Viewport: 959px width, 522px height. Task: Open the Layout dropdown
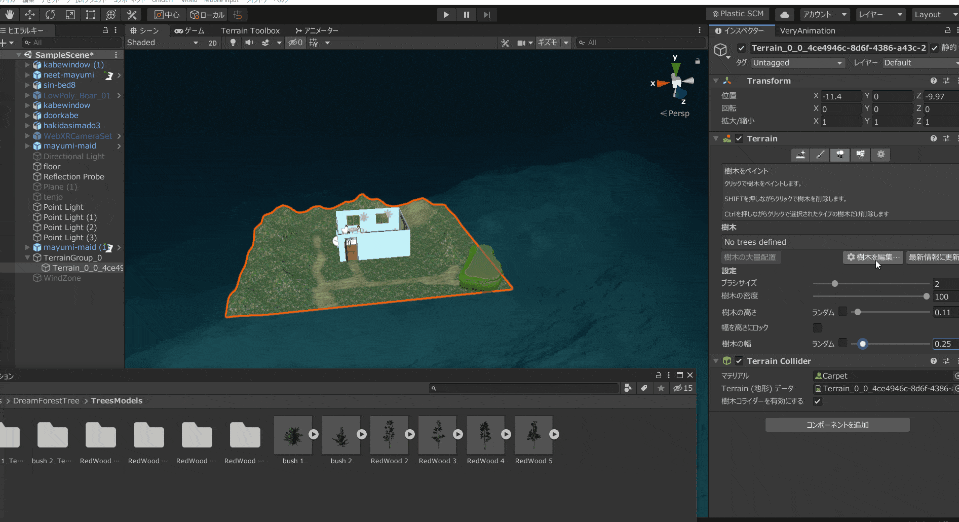pyautogui.click(x=933, y=15)
